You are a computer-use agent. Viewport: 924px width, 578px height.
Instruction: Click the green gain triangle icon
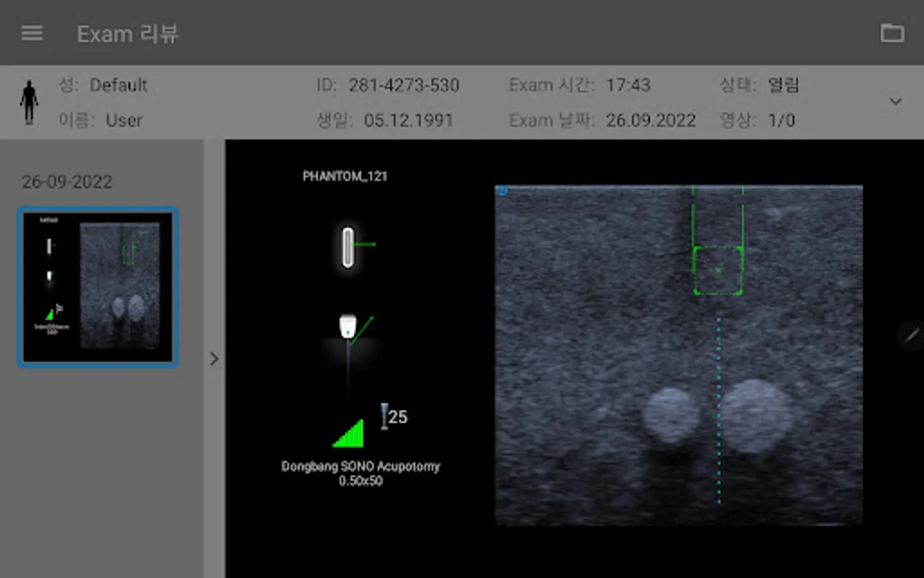click(x=350, y=433)
